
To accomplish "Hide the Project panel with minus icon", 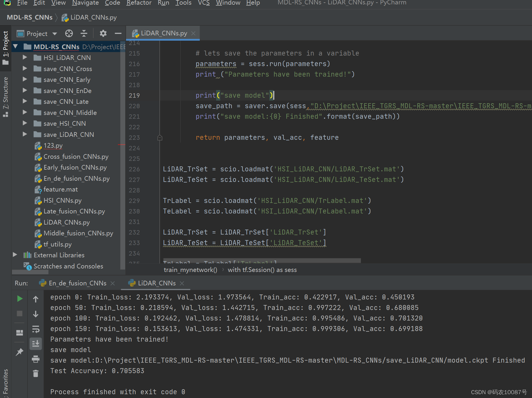I will (x=118, y=34).
